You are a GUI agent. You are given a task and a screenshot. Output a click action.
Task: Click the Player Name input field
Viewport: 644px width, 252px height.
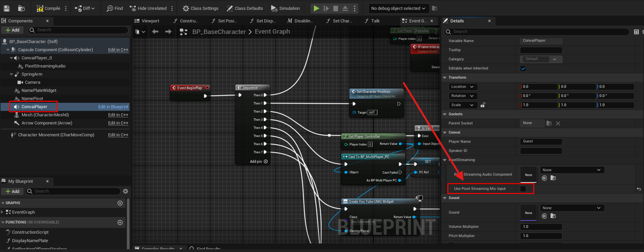click(x=541, y=142)
